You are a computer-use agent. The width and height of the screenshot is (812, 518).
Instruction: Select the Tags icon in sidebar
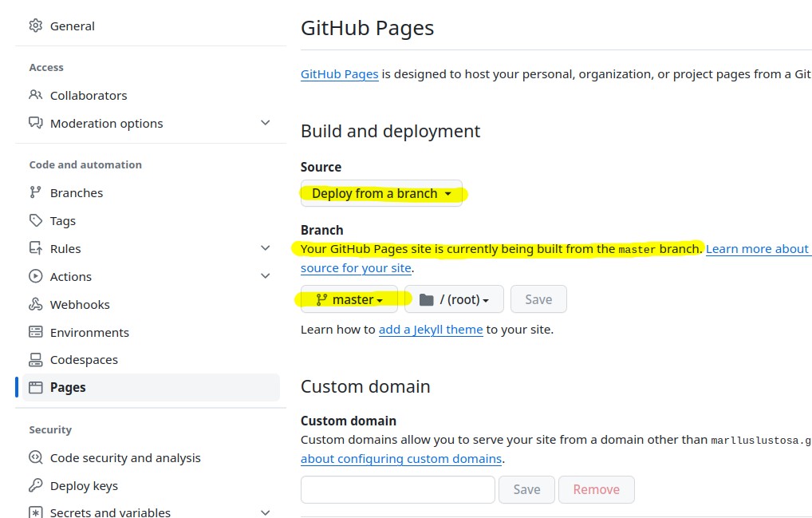coord(34,220)
